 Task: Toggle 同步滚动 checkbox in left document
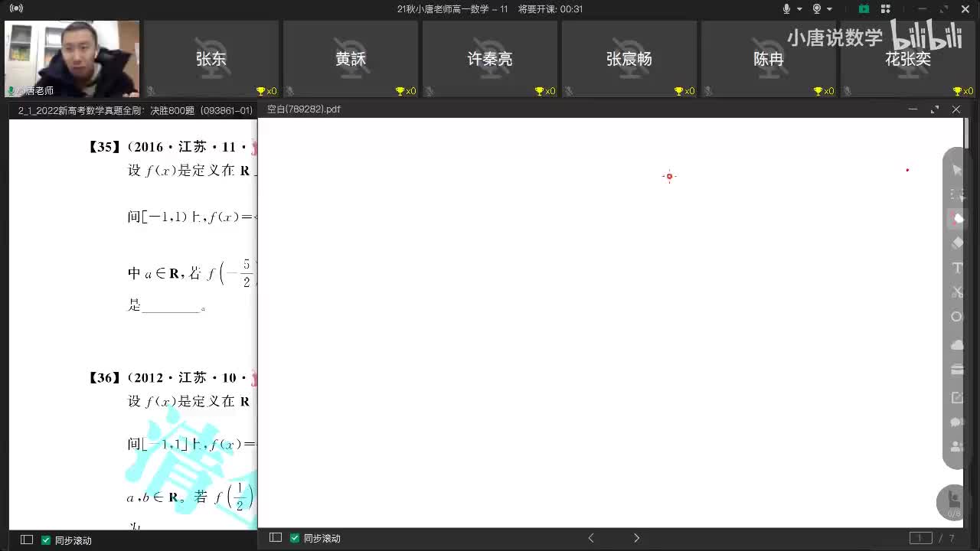[x=46, y=540]
